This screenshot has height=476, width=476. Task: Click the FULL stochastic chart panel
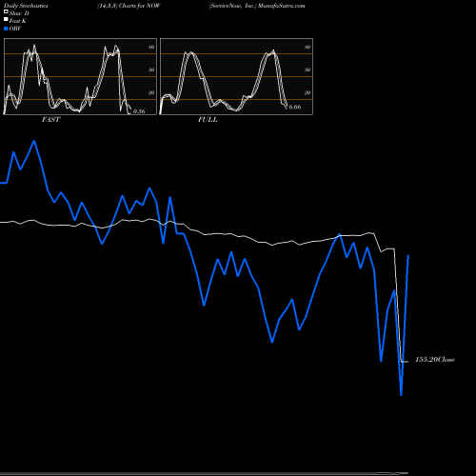(236, 76)
